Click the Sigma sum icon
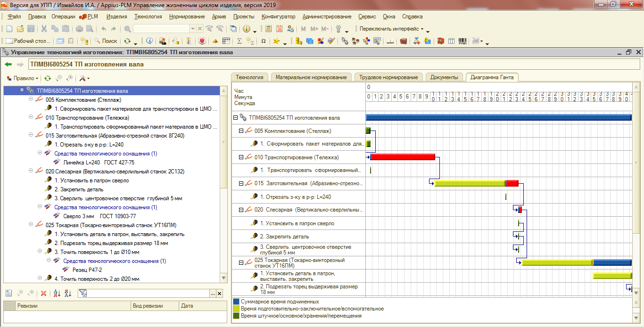This screenshot has width=644, height=327. (239, 41)
